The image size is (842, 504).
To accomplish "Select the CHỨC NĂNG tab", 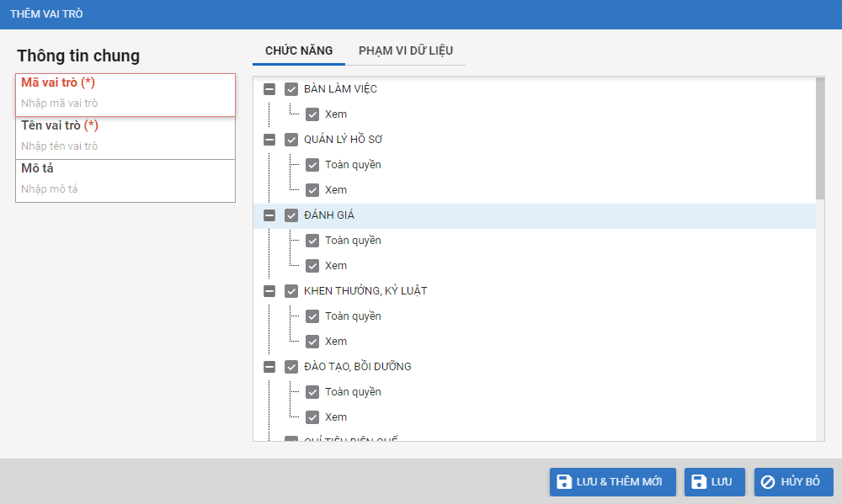I will click(299, 50).
